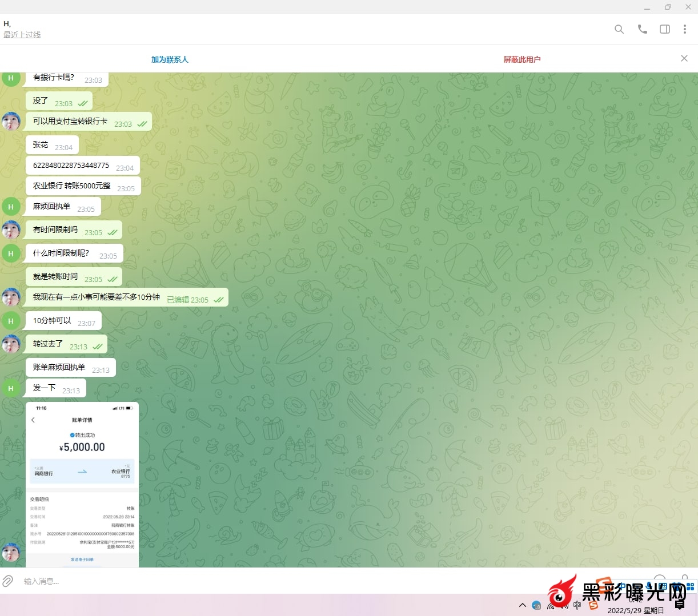Click the 加为联系人 button
Screen dimensions: 698x616
point(170,59)
